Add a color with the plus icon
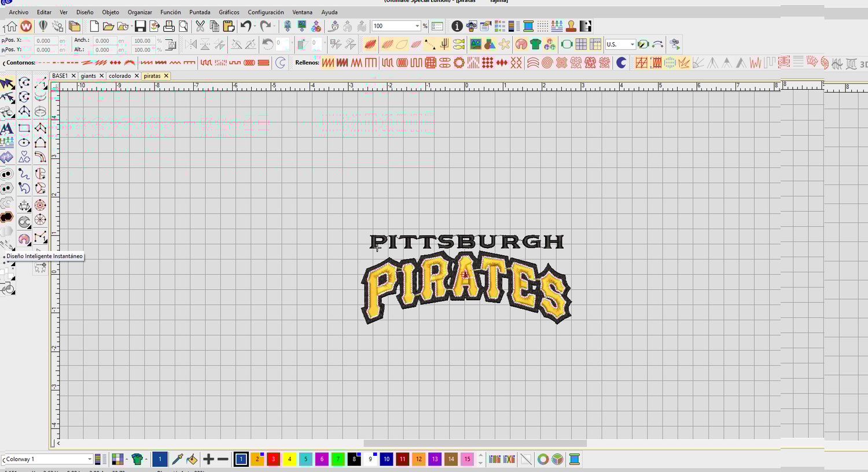Screen dimensions: 868x472 (x=208, y=459)
